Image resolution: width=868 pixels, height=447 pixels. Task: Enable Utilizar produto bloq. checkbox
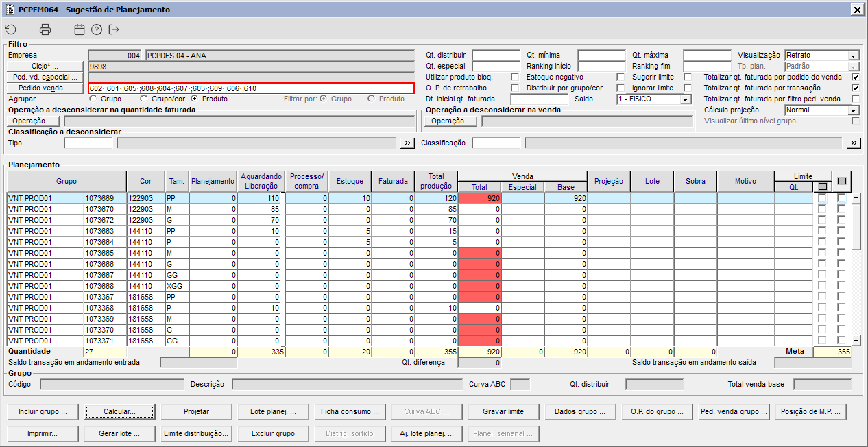(x=515, y=77)
